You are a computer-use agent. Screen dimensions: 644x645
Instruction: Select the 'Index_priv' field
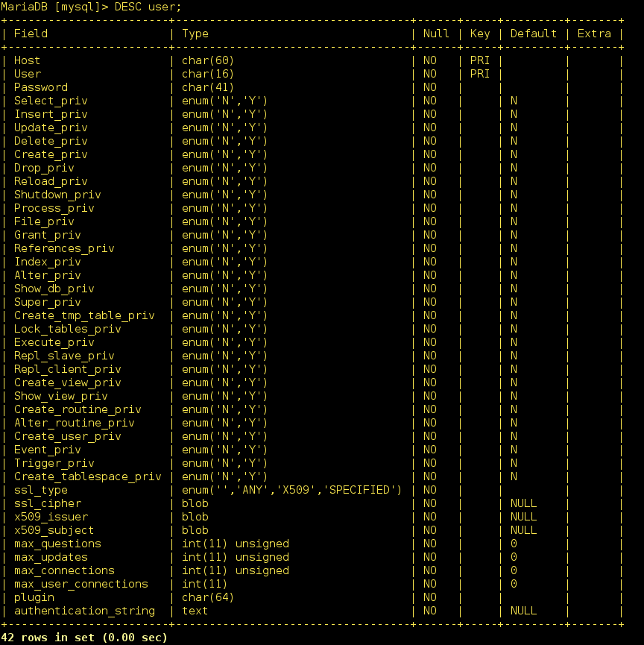47,262
